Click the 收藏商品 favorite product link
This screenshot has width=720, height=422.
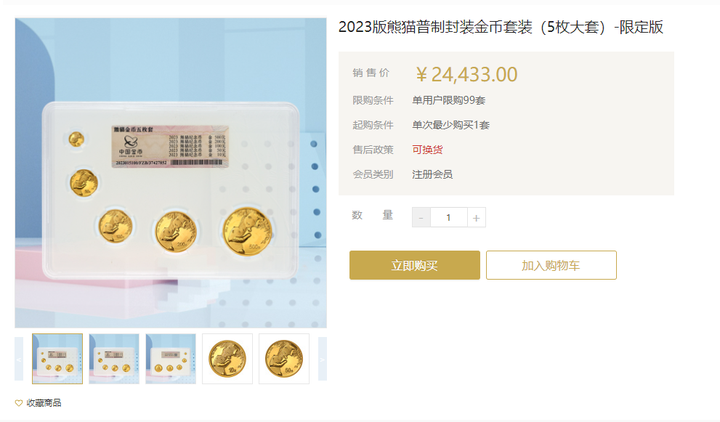click(44, 403)
